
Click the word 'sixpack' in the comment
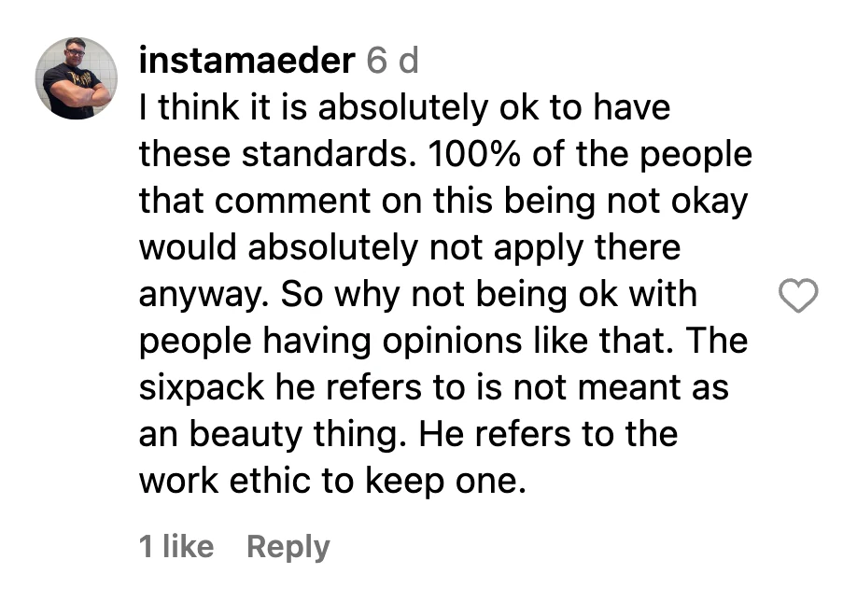coord(203,388)
